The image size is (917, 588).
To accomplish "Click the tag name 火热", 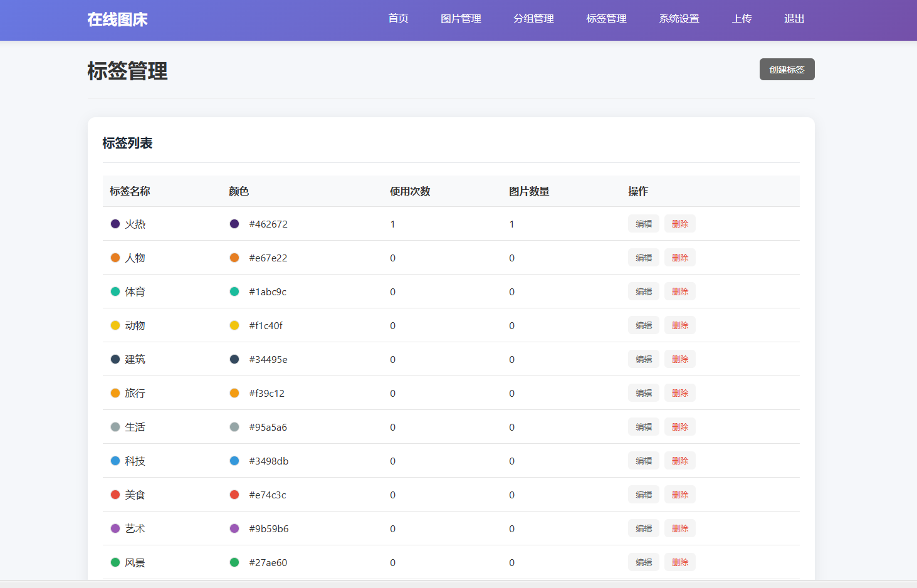I will pos(135,224).
